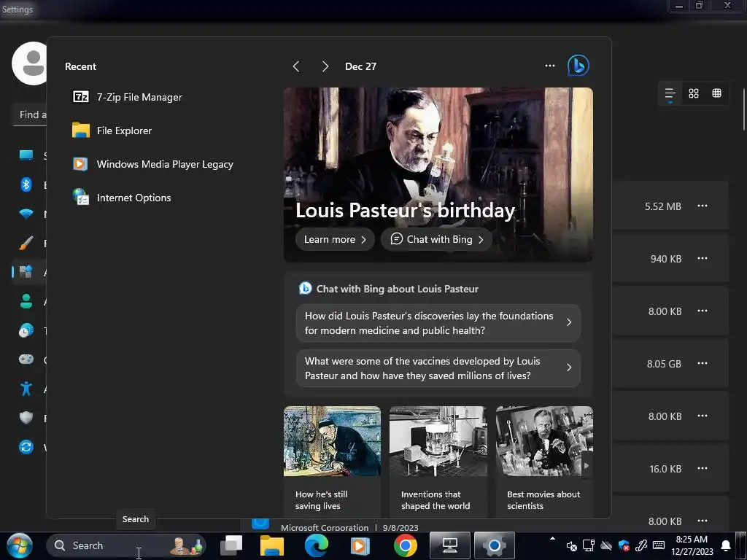Click the Chat with Bing button

tap(436, 239)
